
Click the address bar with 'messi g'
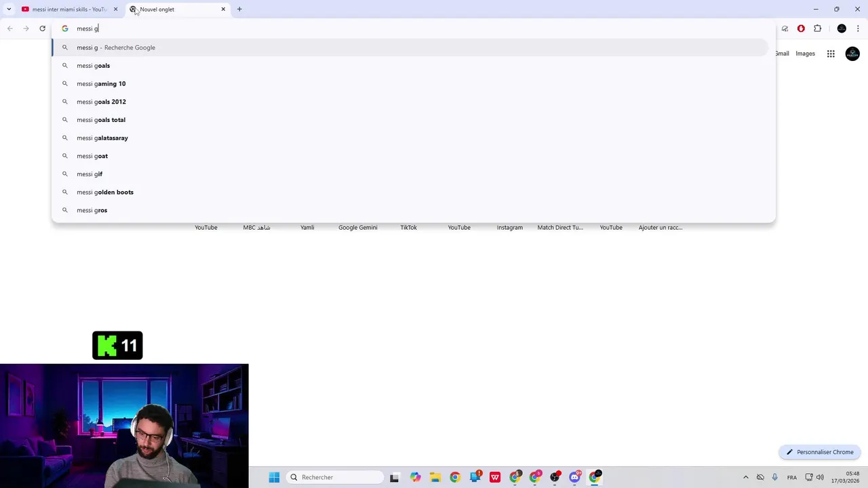pyautogui.click(x=414, y=28)
